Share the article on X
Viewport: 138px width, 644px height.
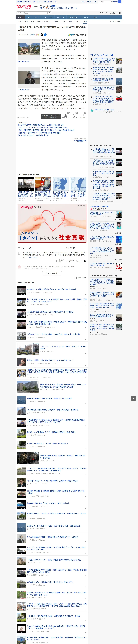coord(42,35)
